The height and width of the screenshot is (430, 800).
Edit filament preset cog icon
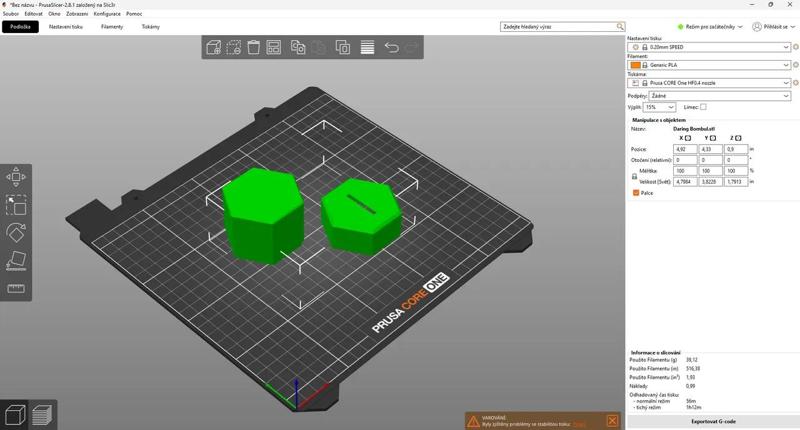tap(795, 65)
